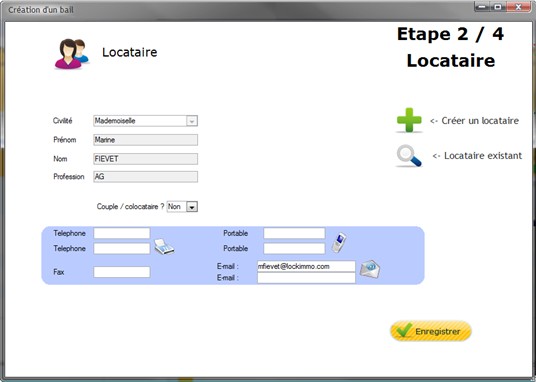This screenshot has width=536, height=382.
Task: Click the email envelope icon
Action: 370,269
